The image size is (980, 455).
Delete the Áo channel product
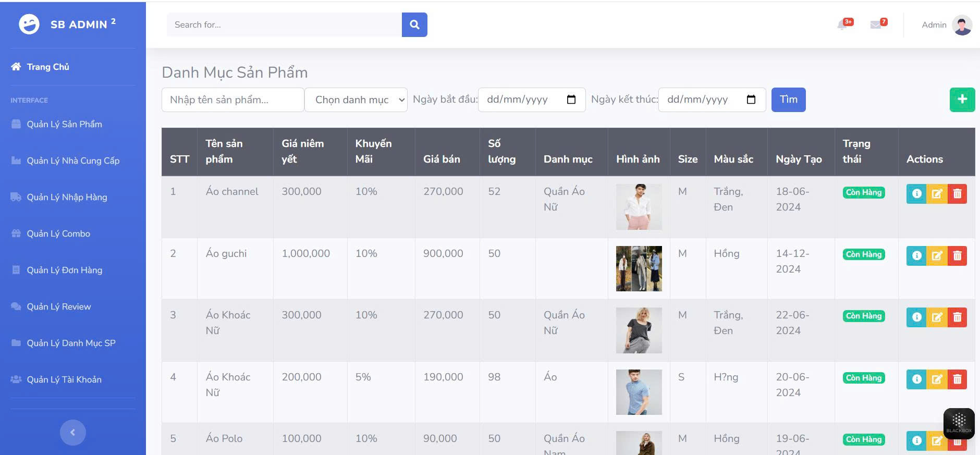957,194
